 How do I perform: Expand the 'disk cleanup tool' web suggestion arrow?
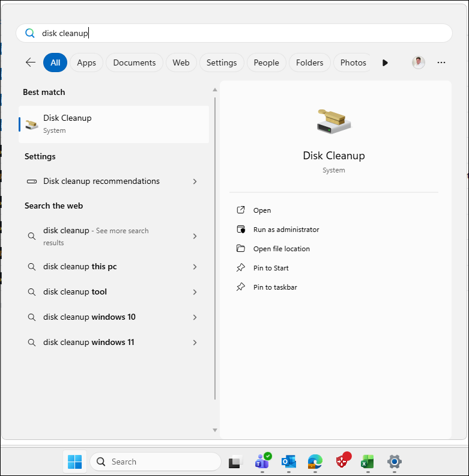[x=195, y=292]
